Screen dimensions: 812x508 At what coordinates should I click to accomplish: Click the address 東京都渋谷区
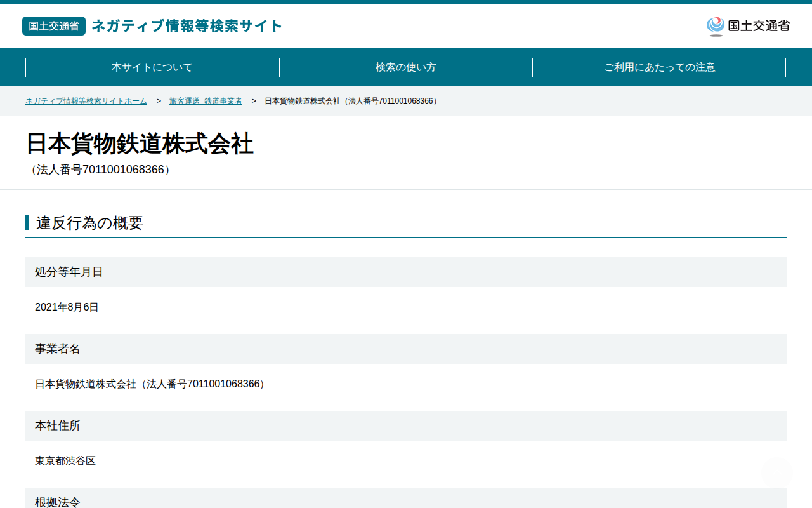point(65,461)
